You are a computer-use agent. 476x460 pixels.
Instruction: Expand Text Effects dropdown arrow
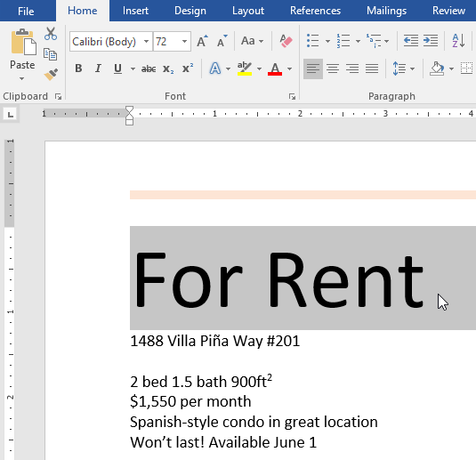(x=228, y=69)
